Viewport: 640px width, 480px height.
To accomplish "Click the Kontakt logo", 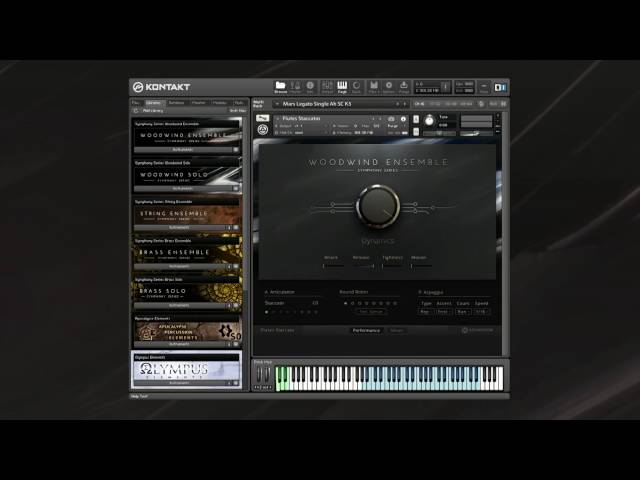I will point(161,87).
